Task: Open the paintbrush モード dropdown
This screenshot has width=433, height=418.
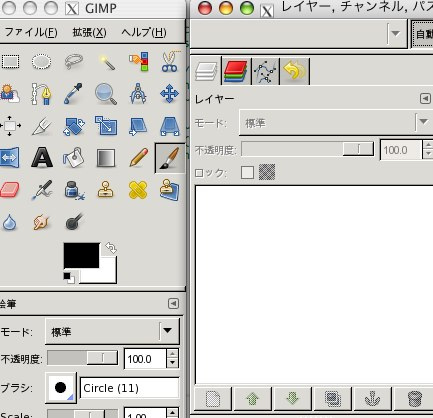Action: (112, 331)
